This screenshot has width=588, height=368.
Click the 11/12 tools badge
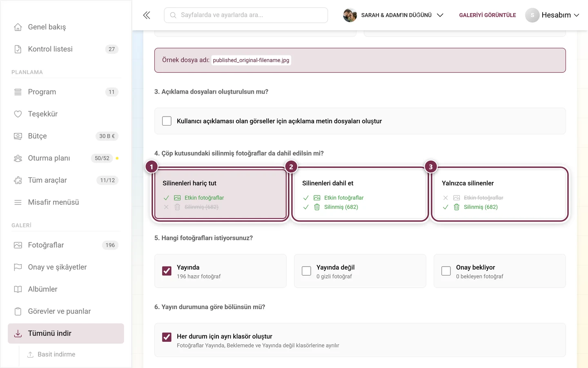point(108,180)
